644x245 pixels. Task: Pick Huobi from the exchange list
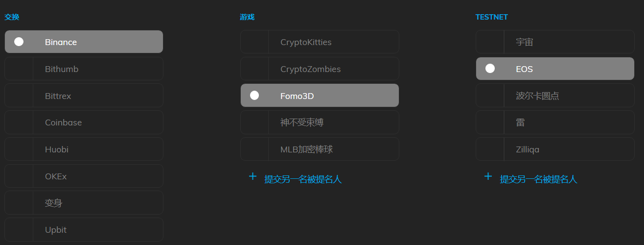click(84, 149)
